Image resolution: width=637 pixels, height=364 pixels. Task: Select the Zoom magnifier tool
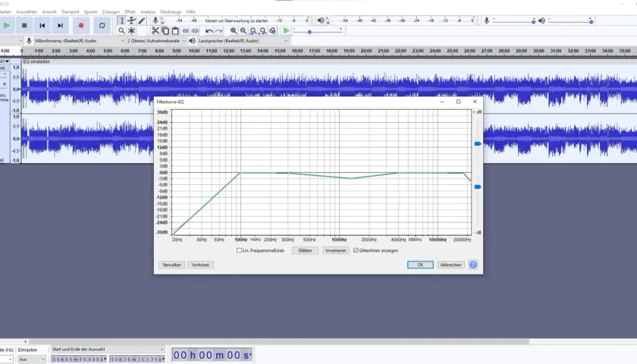point(121,31)
